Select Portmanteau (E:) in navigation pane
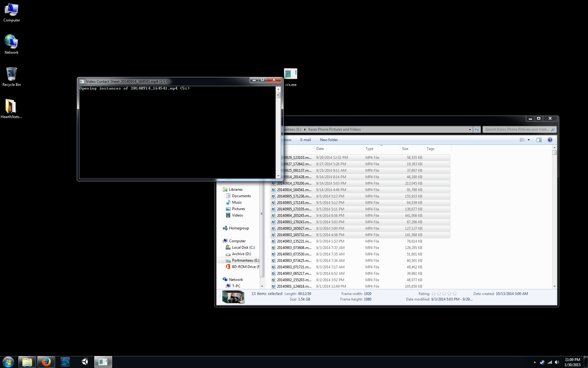Screen dimensions: 588x368 pos(245,260)
